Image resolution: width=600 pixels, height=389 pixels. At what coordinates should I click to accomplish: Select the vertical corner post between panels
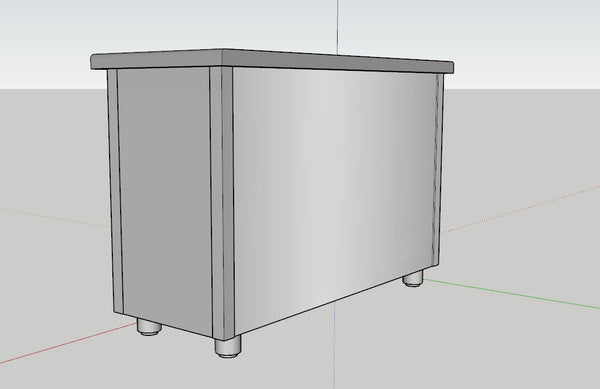tap(222, 203)
